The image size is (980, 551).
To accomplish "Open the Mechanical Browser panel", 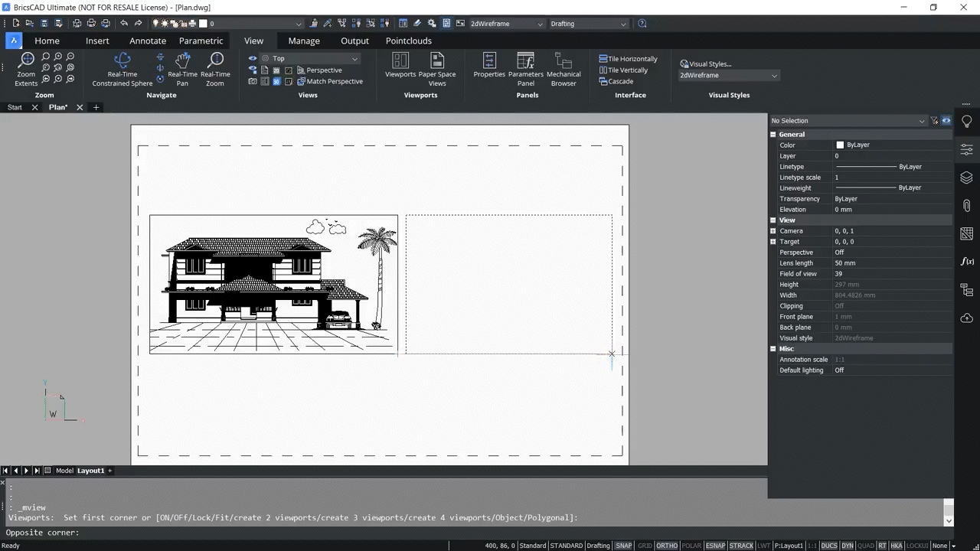I will pyautogui.click(x=563, y=69).
